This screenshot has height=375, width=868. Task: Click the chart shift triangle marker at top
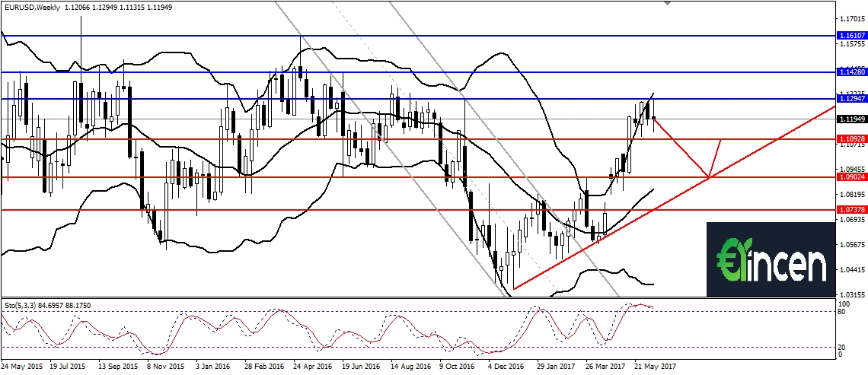[668, 3]
